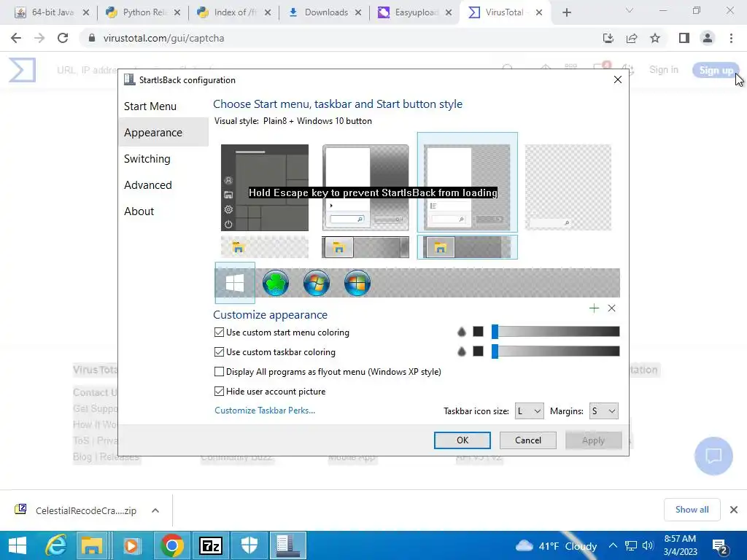
Task: Click the VirusTotal logo
Action: (22, 70)
